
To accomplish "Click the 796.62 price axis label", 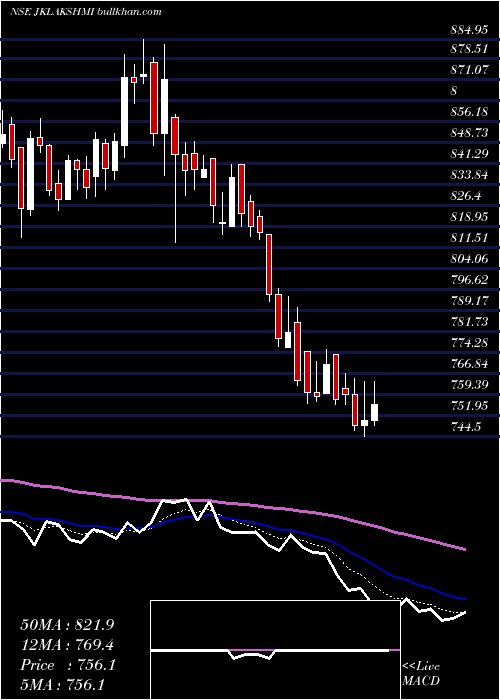I will [x=469, y=280].
